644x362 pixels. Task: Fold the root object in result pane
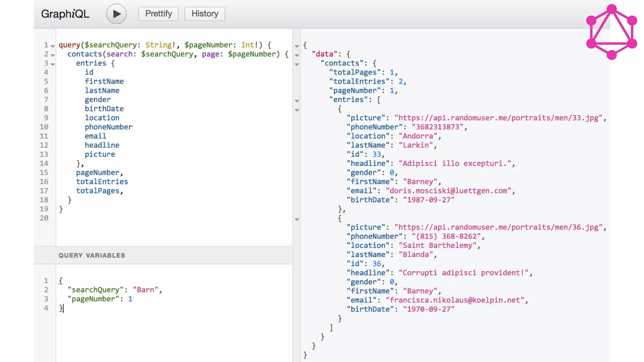(x=297, y=46)
